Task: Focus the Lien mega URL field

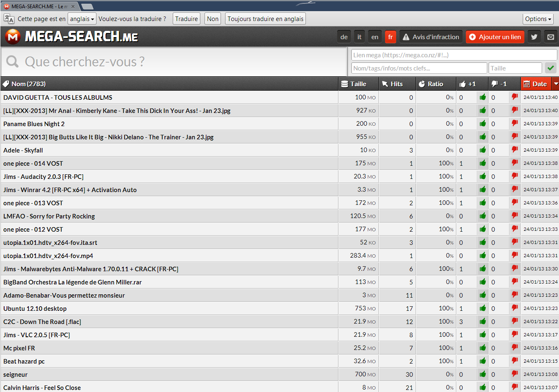Action: tap(454, 55)
